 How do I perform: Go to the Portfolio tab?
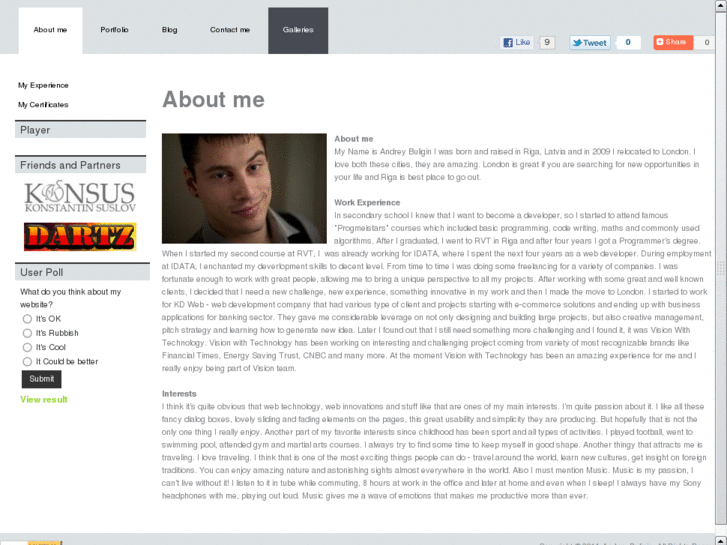pos(114,30)
